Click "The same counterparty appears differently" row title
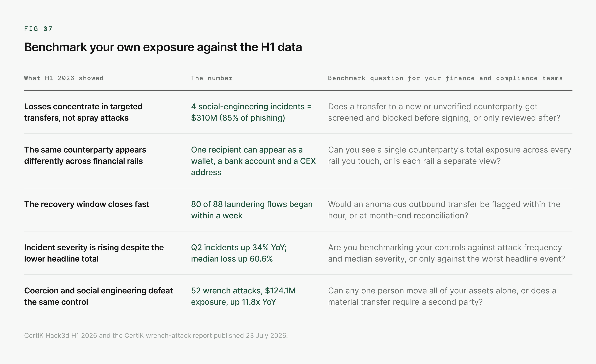Image resolution: width=596 pixels, height=364 pixels. 85,155
